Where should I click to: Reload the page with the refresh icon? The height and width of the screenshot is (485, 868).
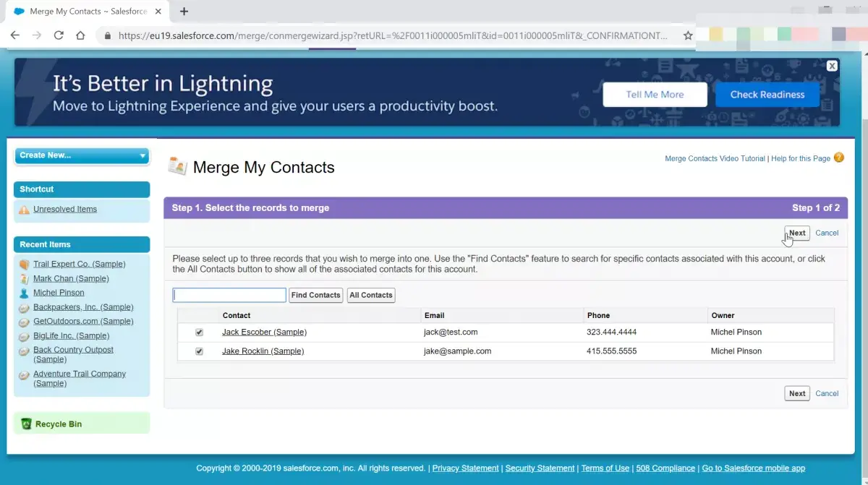point(59,35)
